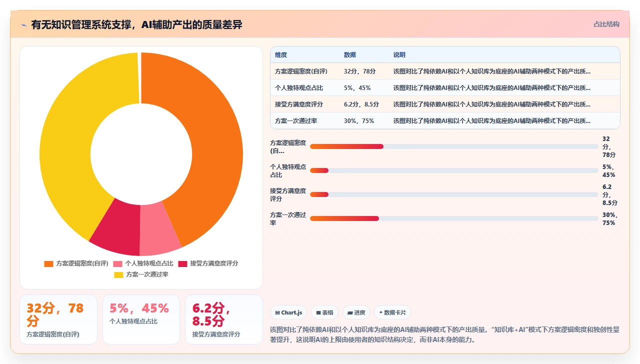Click the description paragraph starting 该图对比了 at bottom

[x=444, y=334]
